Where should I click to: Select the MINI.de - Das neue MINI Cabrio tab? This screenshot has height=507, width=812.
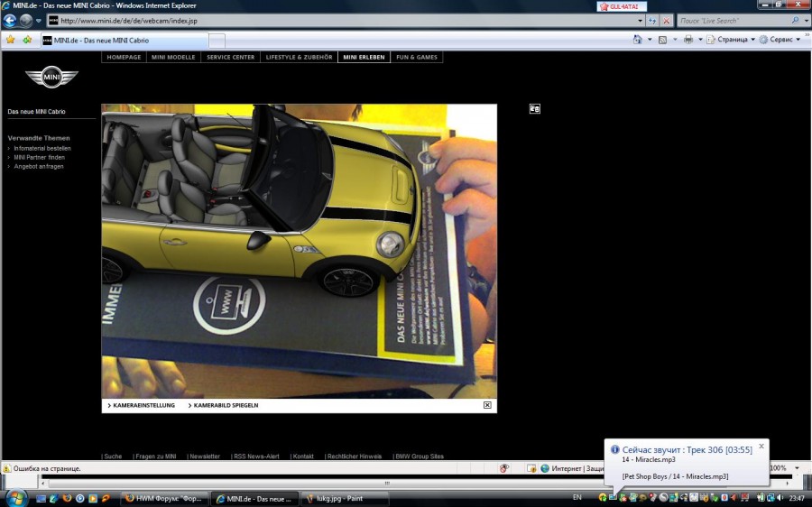coord(125,41)
